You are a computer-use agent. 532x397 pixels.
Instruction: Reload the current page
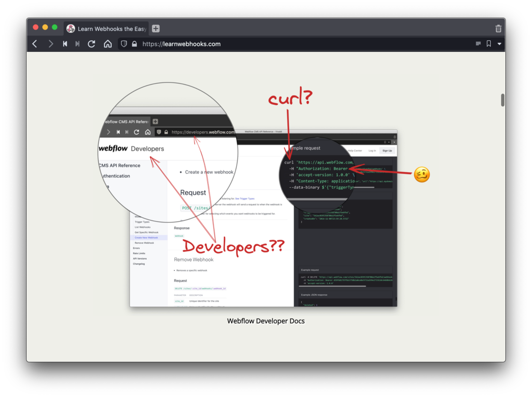91,44
